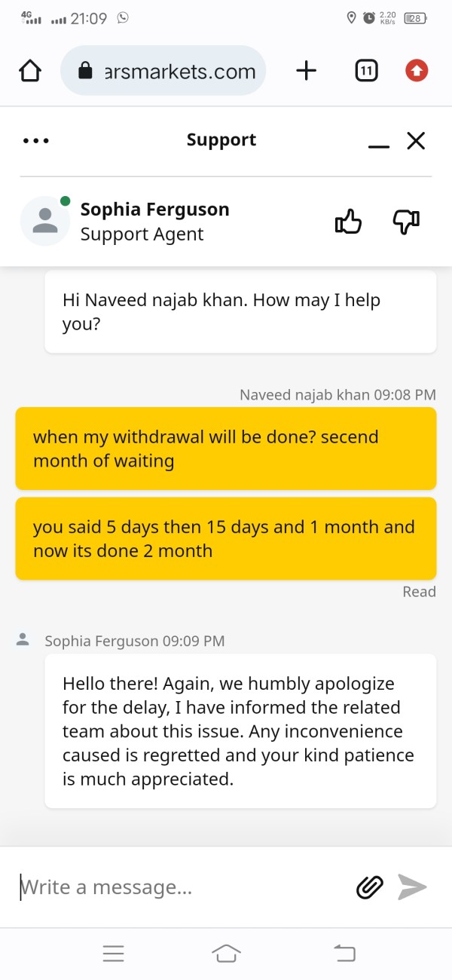The image size is (452, 980).
Task: Attach a file with the paperclip icon
Action: pyautogui.click(x=369, y=887)
